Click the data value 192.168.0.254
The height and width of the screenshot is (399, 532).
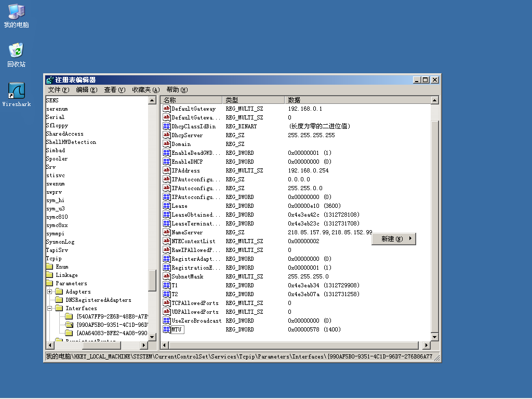click(x=308, y=170)
